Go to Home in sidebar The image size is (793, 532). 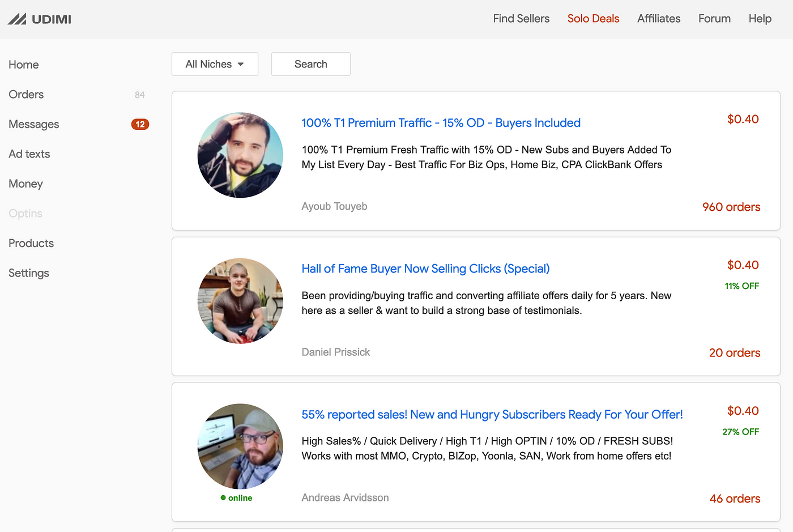point(24,65)
